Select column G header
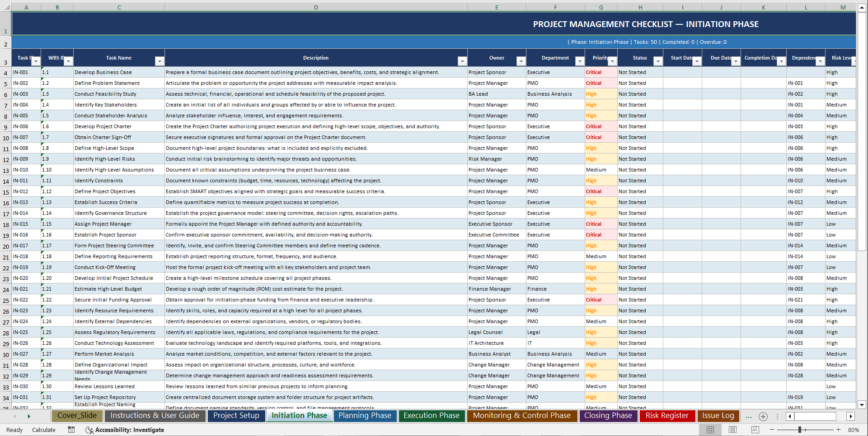The image size is (868, 436). [601, 7]
